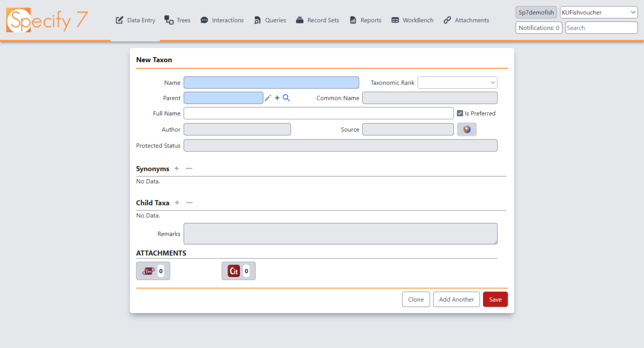
Task: Open the WorkBench tool
Action: click(412, 20)
